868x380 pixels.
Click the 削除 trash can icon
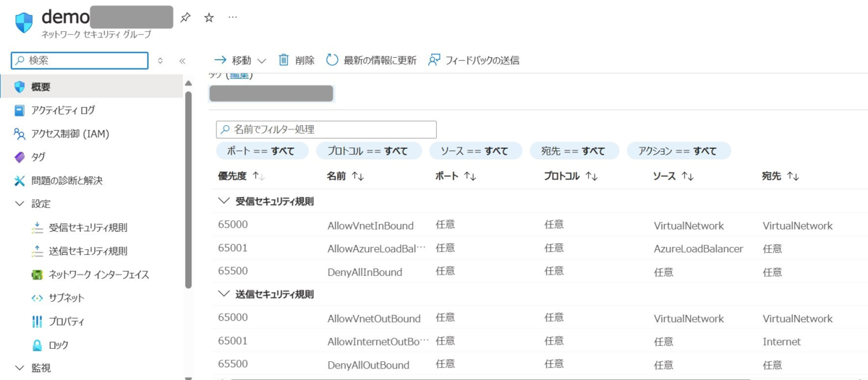(x=284, y=60)
